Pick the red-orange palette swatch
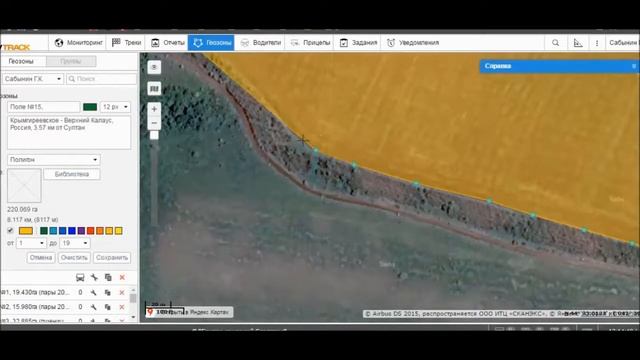This screenshot has width=640, height=360. (91, 231)
